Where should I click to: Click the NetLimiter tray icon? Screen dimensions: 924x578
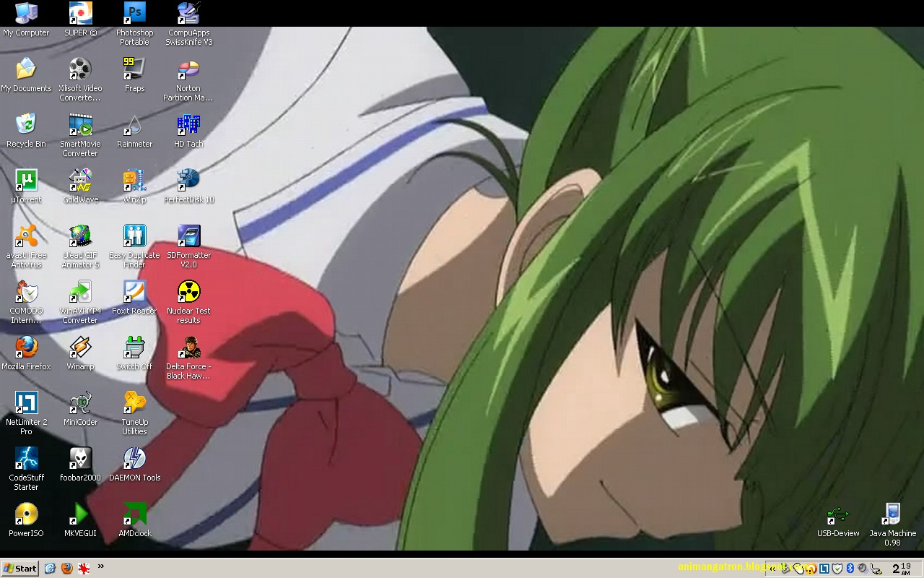click(x=824, y=569)
